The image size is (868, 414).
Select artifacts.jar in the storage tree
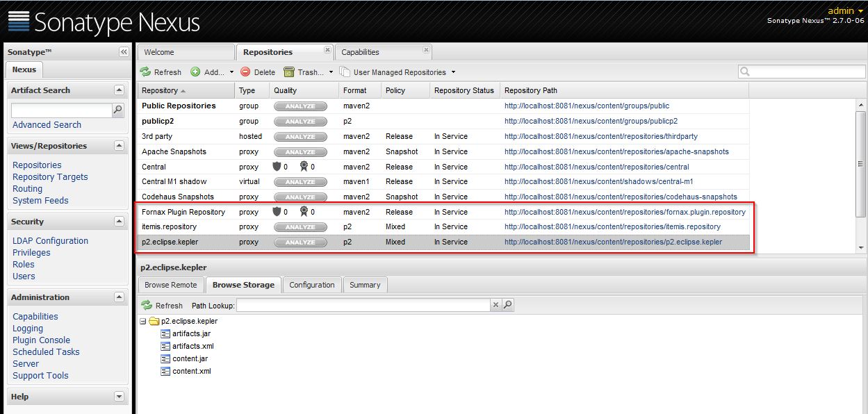coord(191,333)
